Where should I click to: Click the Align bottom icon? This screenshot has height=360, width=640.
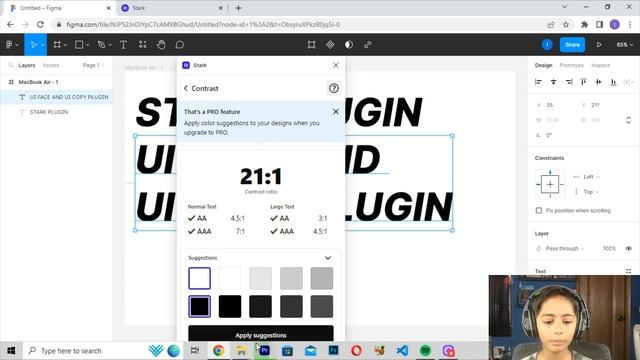(x=613, y=82)
